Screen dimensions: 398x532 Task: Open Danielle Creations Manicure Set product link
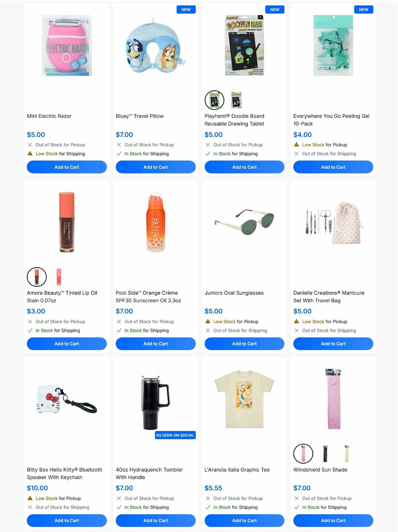pyautogui.click(x=329, y=297)
